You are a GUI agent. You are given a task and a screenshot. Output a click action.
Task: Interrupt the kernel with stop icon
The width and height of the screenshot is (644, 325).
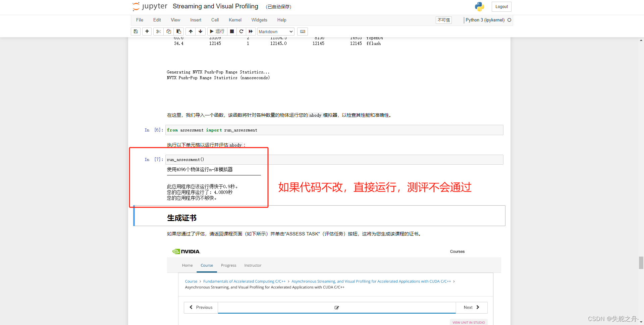tap(232, 32)
